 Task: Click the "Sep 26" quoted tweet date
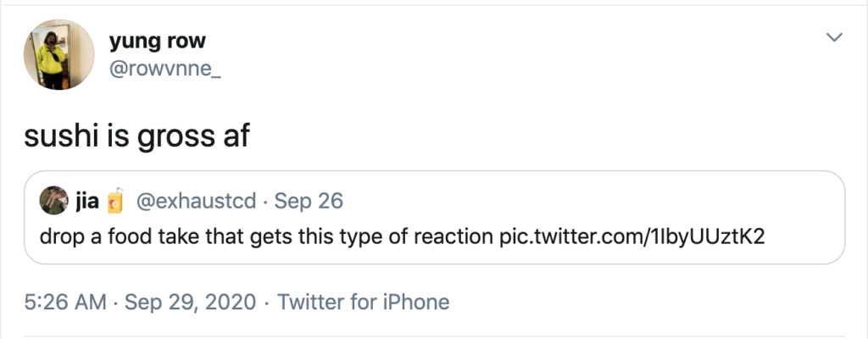(x=310, y=201)
